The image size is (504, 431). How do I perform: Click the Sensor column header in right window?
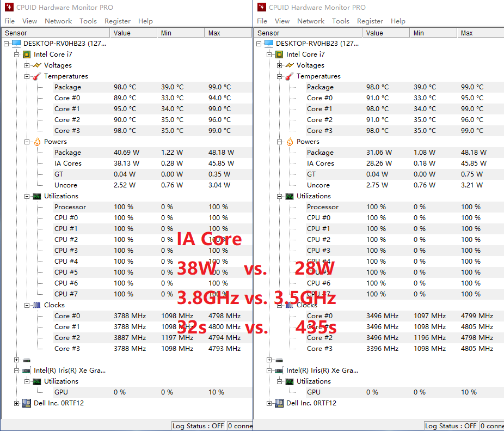click(x=308, y=33)
